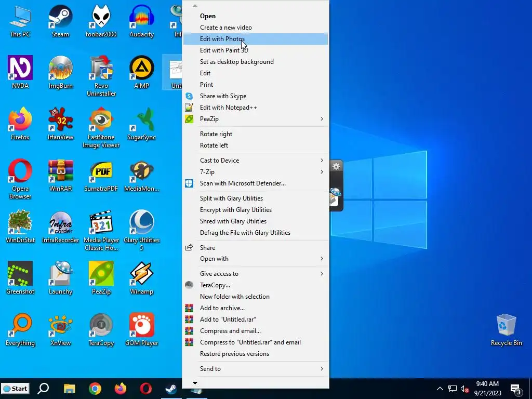Select the InfraRecorder desktop icon

click(x=60, y=227)
